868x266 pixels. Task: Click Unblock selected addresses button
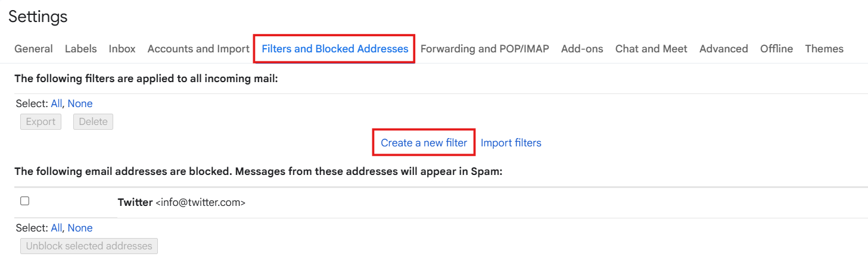coord(89,246)
